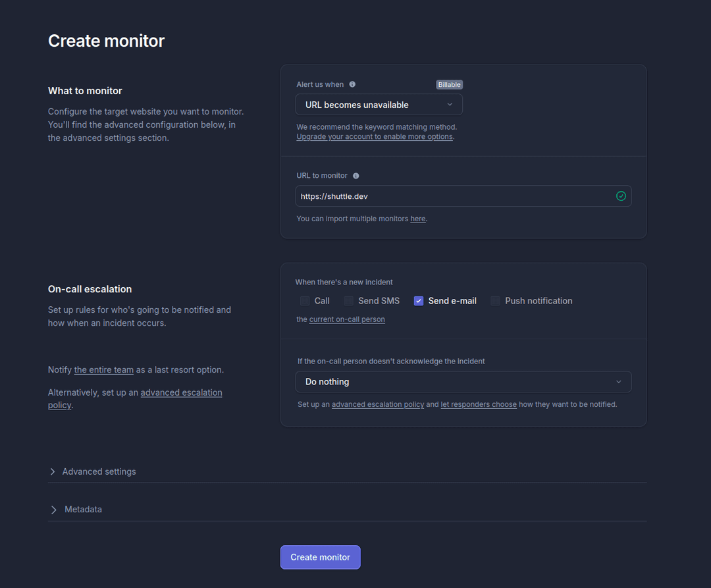Click the info icon beside "Alert us when"

[x=352, y=84]
